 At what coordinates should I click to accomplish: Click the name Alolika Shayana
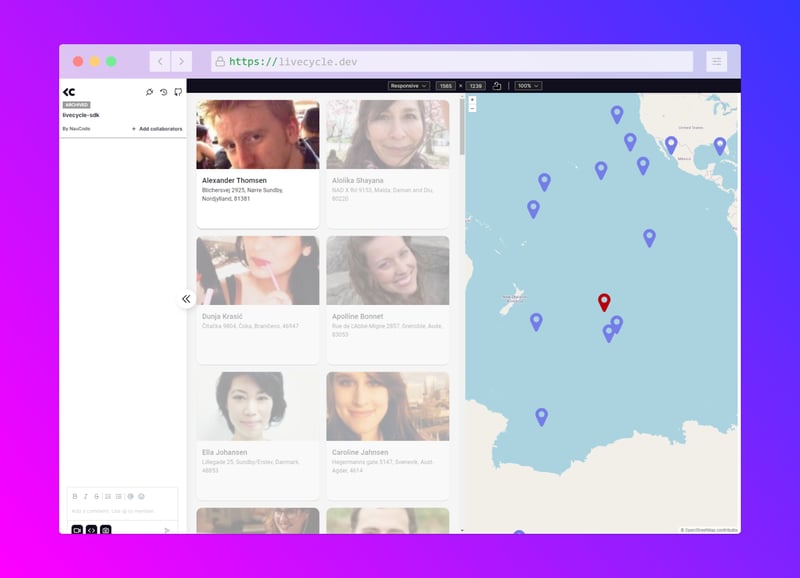pos(358,181)
